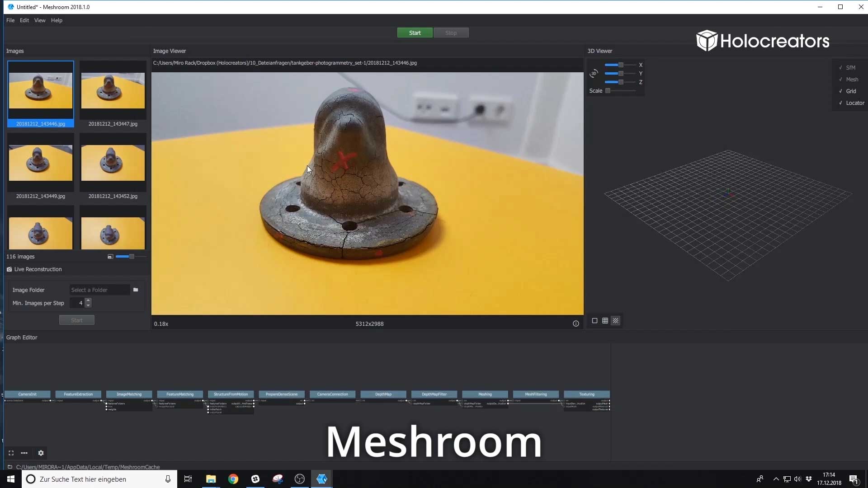The image size is (868, 488).
Task: Click the fit-to-view icon in Graph Editor
Action: pyautogui.click(x=11, y=453)
